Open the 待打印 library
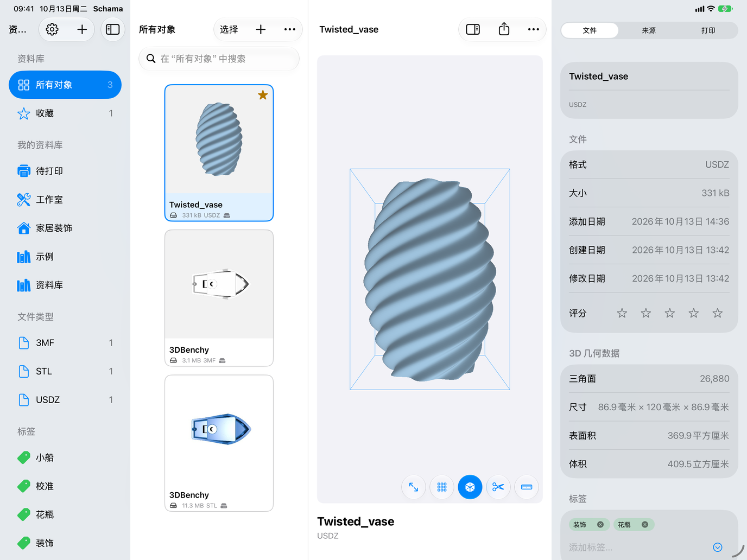Image resolution: width=747 pixels, height=560 pixels. (x=65, y=171)
